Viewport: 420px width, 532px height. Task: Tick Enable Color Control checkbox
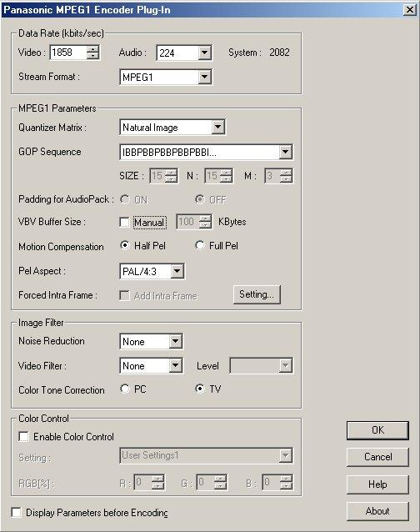pos(23,437)
